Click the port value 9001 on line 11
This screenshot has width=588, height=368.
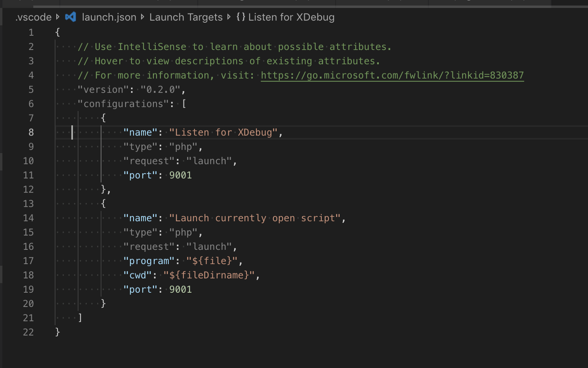(x=180, y=175)
